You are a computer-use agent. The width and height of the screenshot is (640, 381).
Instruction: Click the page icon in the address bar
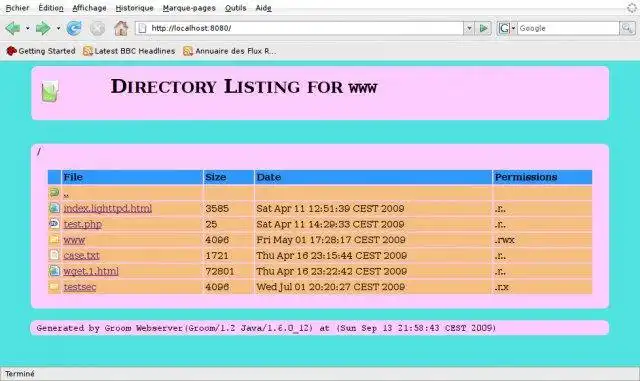pos(142,28)
